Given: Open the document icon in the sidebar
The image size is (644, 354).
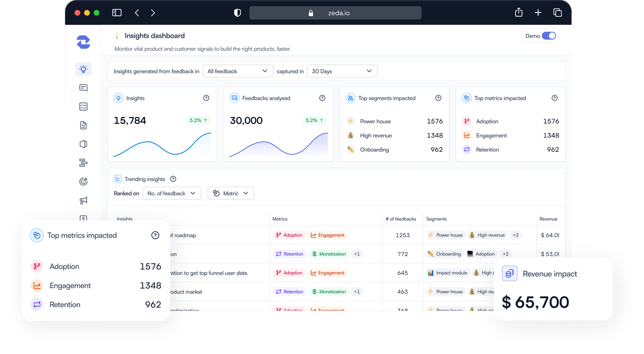Looking at the screenshot, I should [83, 125].
